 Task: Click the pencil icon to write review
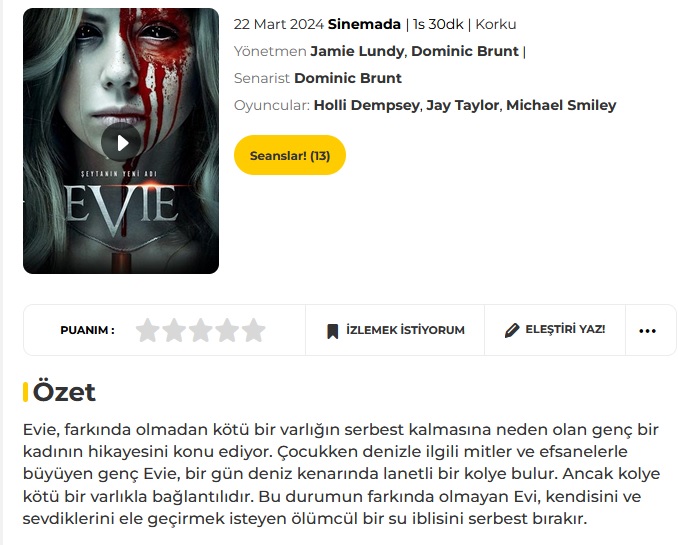(512, 330)
